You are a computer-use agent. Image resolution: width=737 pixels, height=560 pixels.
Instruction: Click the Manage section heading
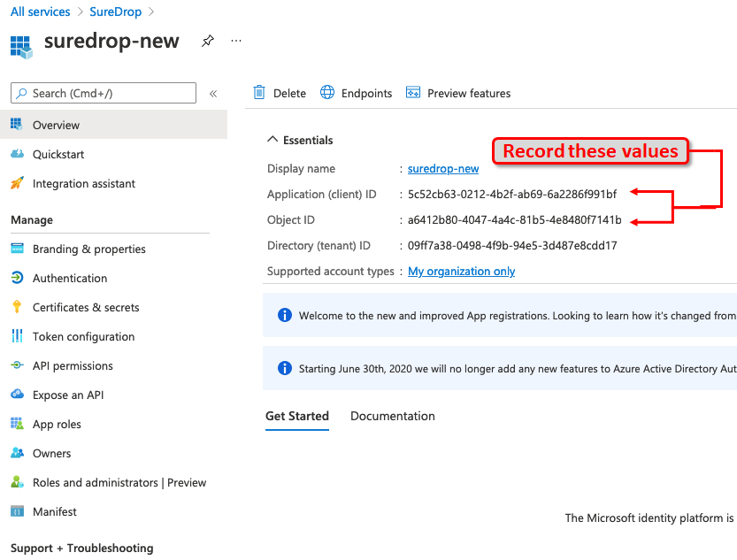(x=32, y=220)
